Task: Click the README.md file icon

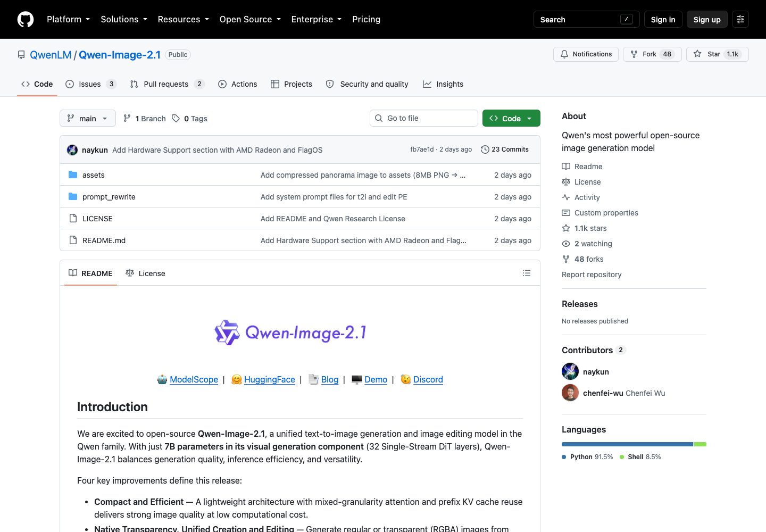Action: click(x=73, y=240)
